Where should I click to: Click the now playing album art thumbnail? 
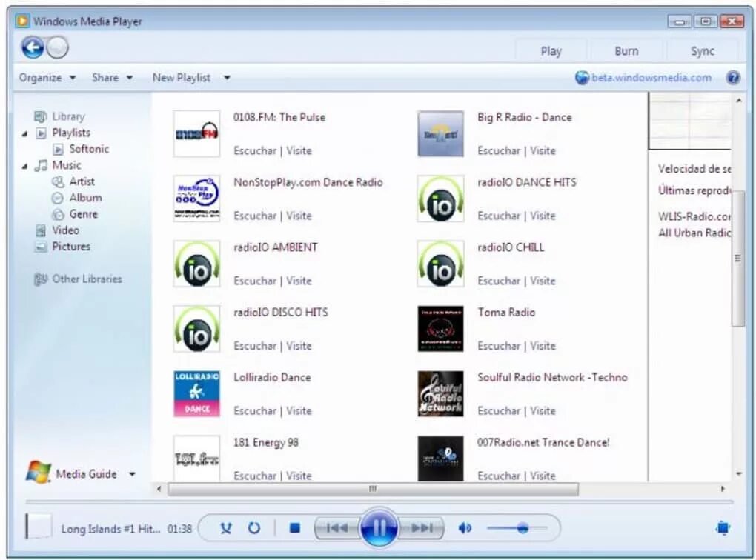click(x=39, y=526)
